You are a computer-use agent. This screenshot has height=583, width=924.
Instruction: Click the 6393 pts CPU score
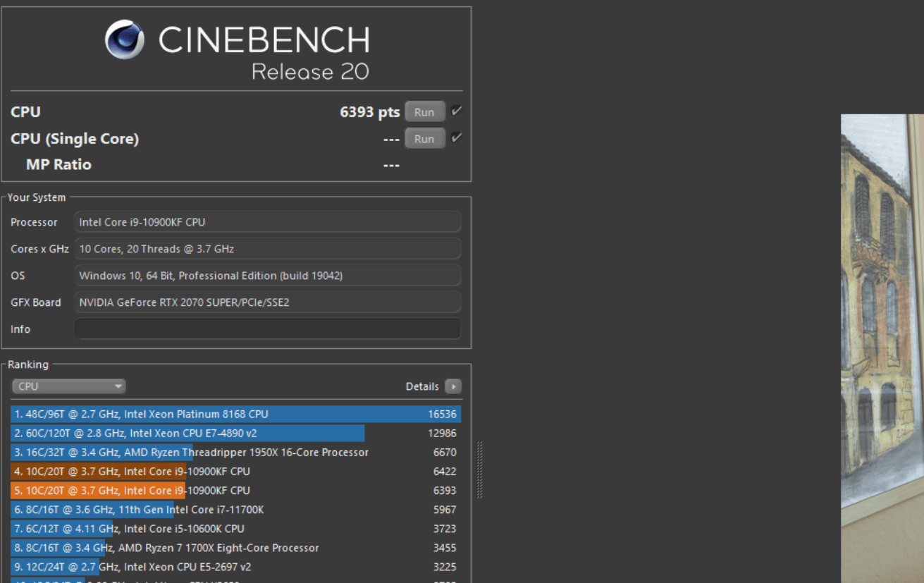(x=370, y=112)
